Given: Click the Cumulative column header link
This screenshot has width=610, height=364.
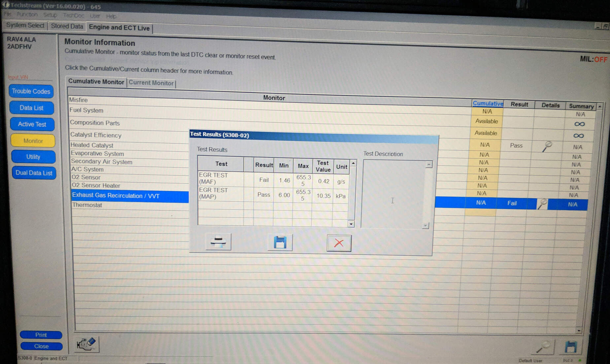Looking at the screenshot, I should (488, 104).
